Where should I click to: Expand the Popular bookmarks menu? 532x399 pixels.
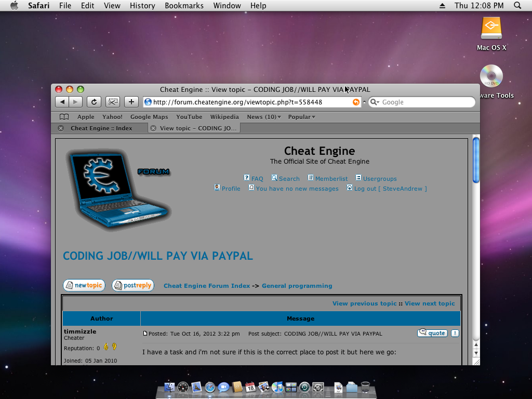[x=301, y=117]
